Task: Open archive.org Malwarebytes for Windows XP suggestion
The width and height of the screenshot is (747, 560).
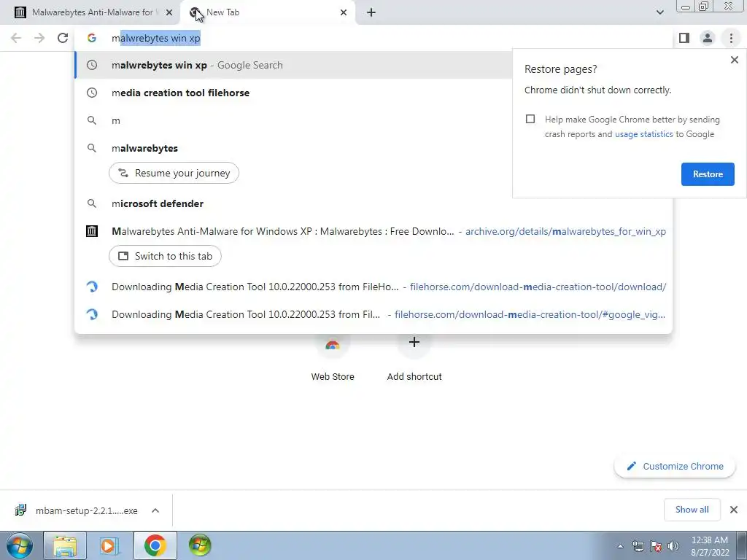Action: click(x=373, y=231)
